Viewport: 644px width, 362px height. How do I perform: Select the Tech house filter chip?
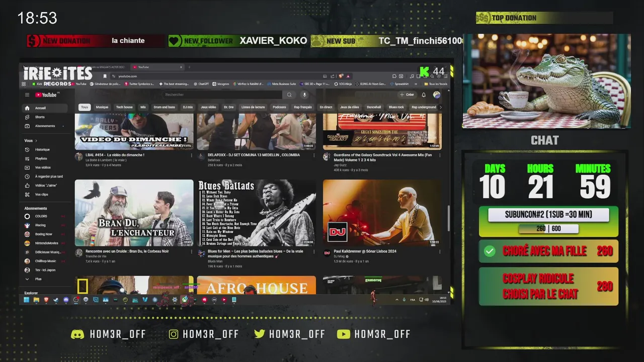(124, 107)
